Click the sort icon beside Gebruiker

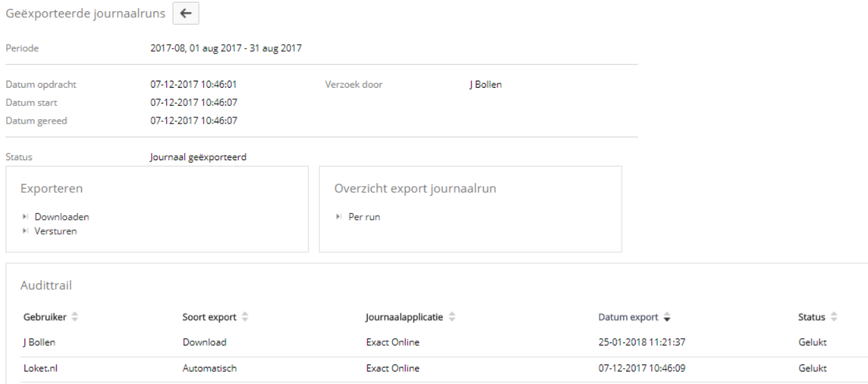point(76,317)
